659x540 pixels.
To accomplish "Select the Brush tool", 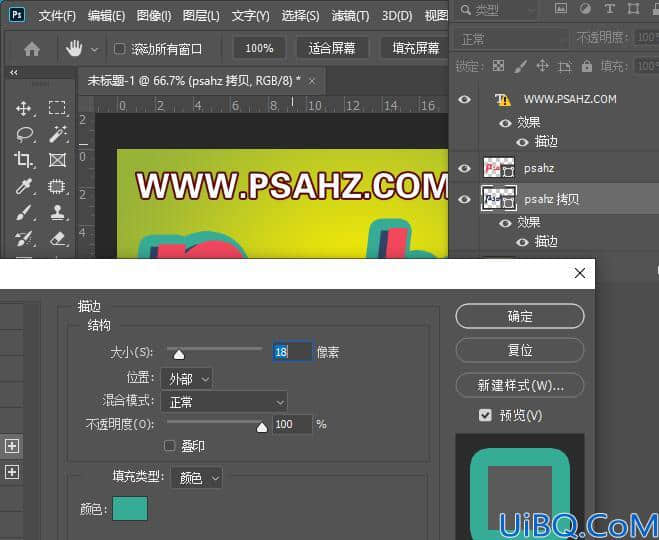I will (24, 213).
